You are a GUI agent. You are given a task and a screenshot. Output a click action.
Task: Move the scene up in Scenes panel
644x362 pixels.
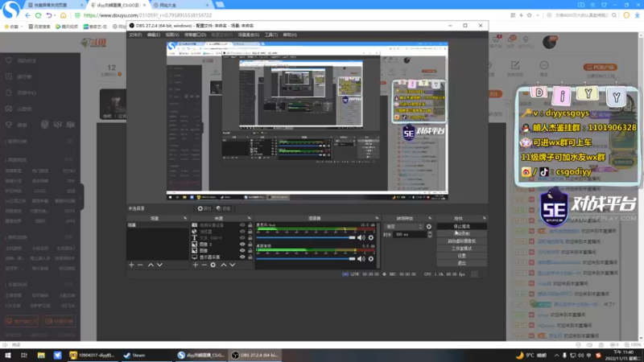click(151, 265)
